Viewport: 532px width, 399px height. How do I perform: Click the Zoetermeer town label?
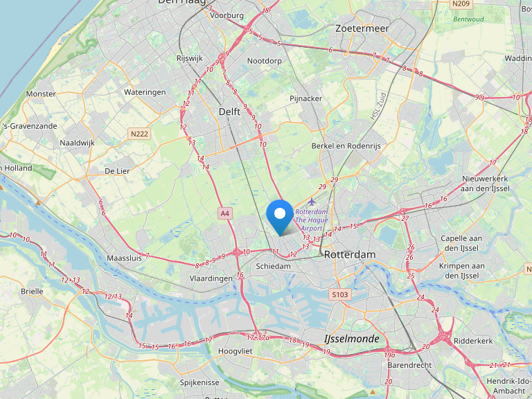coord(362,28)
